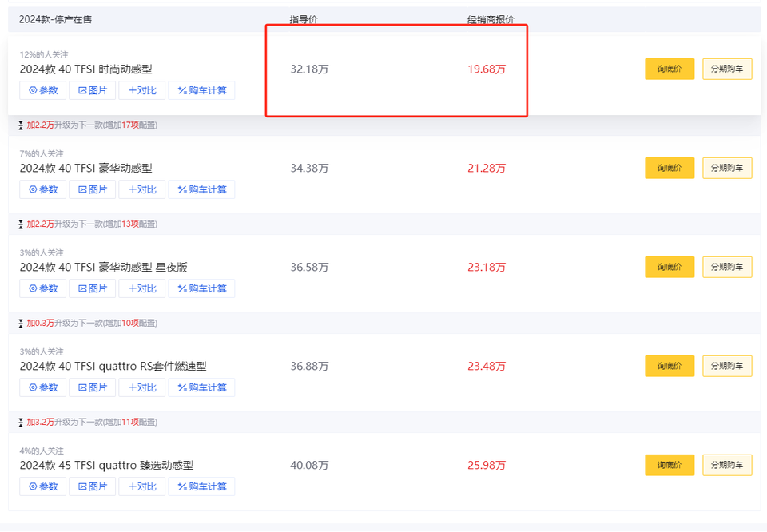Click 加0.3万 upgrade hint with 增加10项配置
The height and width of the screenshot is (532, 767).
pyautogui.click(x=91, y=323)
